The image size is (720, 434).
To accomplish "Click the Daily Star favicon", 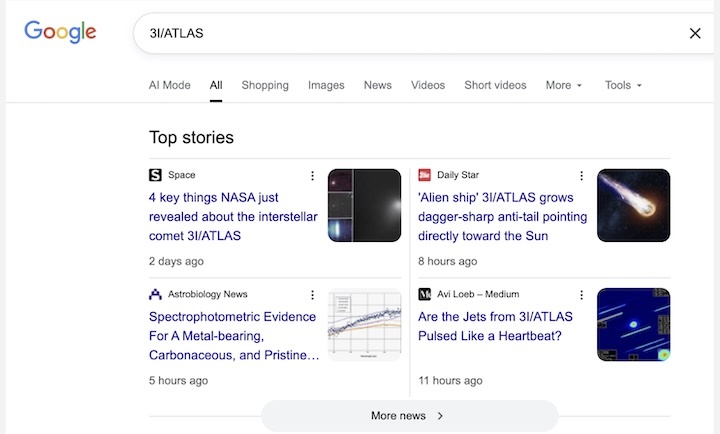I will click(424, 175).
